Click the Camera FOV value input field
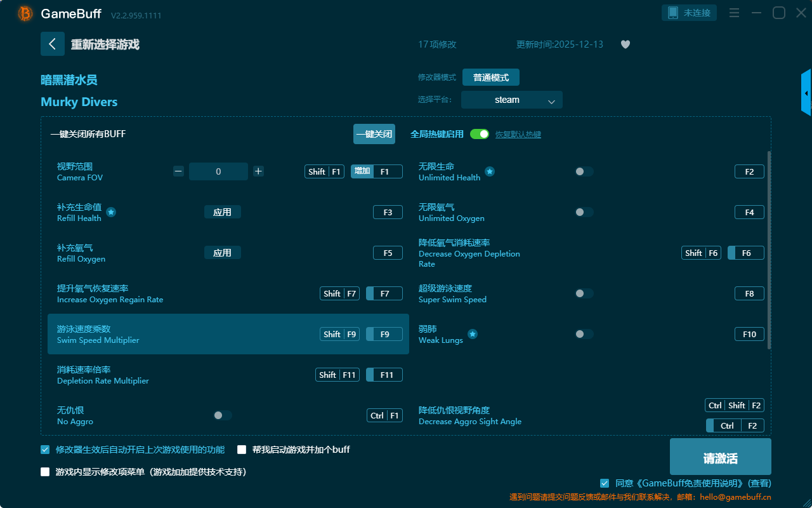812x508 pixels. [x=218, y=171]
